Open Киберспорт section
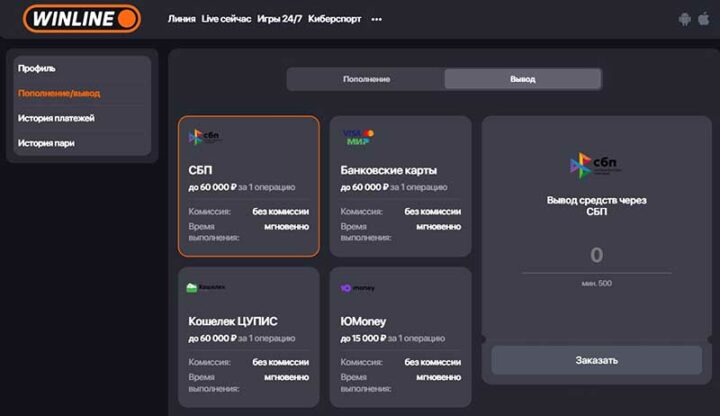 coord(334,19)
